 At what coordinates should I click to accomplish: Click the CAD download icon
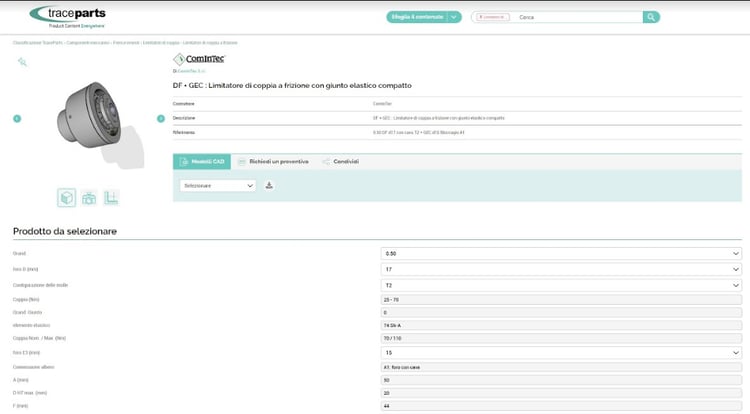point(269,185)
